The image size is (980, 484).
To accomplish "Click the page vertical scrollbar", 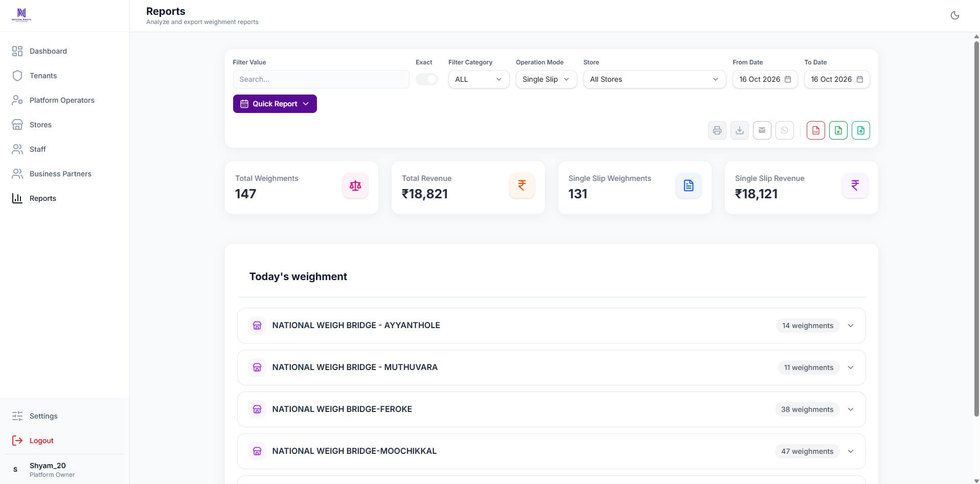I will 976,228.
